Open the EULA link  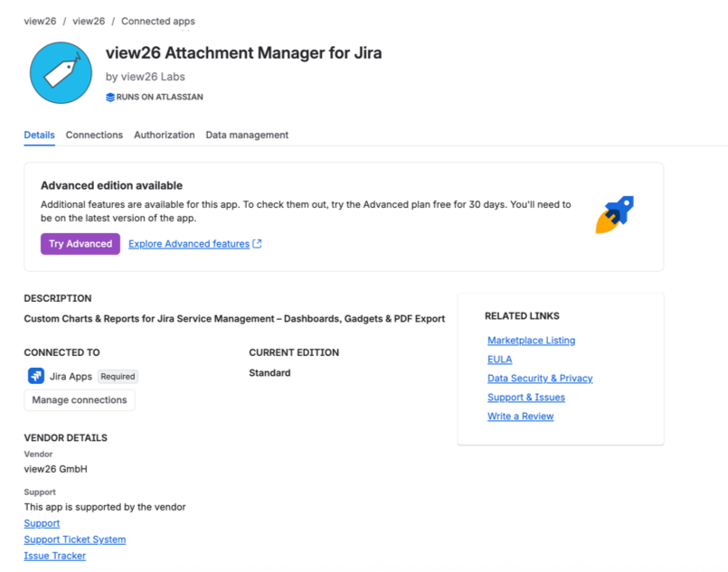499,360
